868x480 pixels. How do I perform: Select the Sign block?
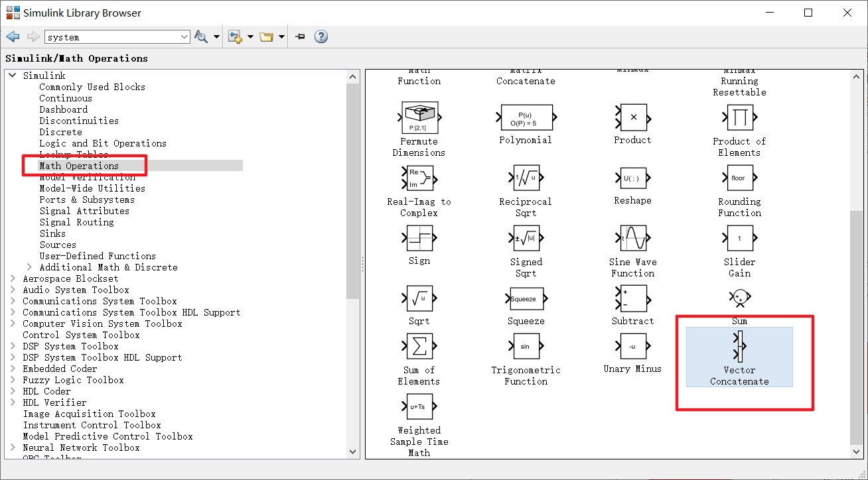pyautogui.click(x=419, y=238)
